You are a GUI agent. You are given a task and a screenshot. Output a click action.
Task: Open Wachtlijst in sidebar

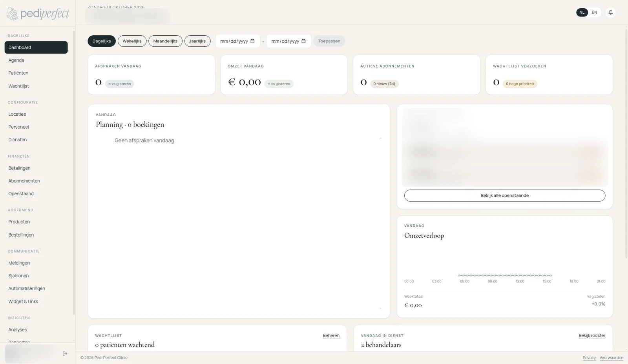point(36,86)
